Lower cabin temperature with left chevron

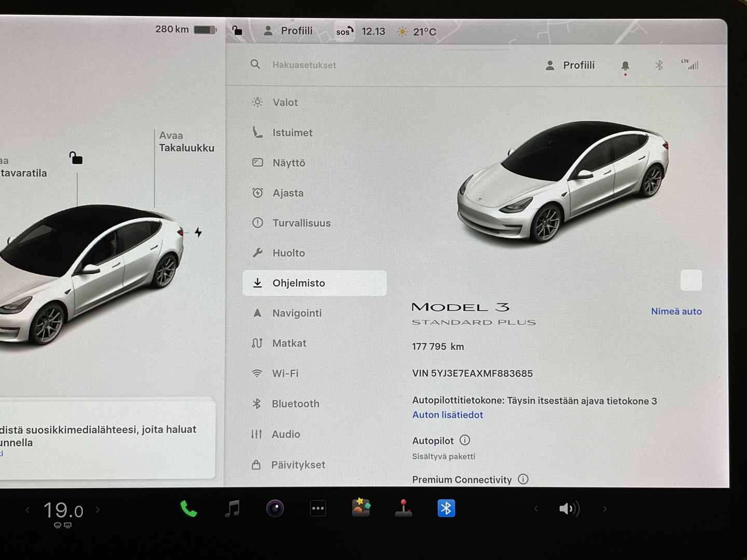pyautogui.click(x=27, y=510)
